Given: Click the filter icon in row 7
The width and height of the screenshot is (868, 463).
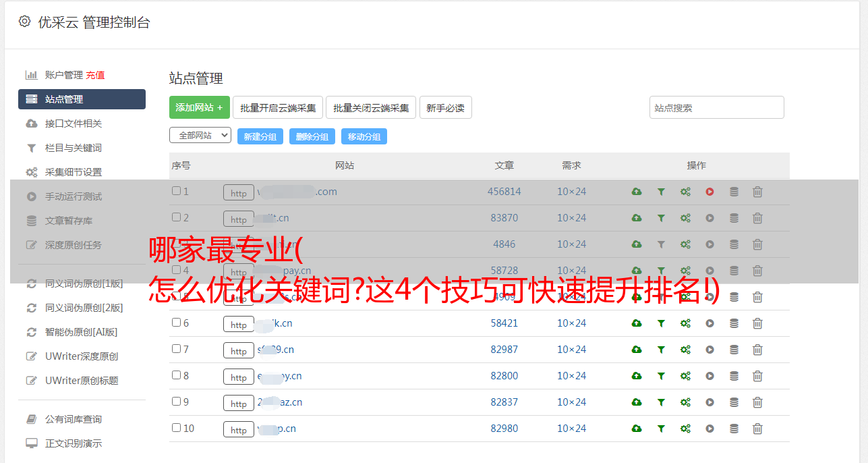Looking at the screenshot, I should pyautogui.click(x=661, y=350).
